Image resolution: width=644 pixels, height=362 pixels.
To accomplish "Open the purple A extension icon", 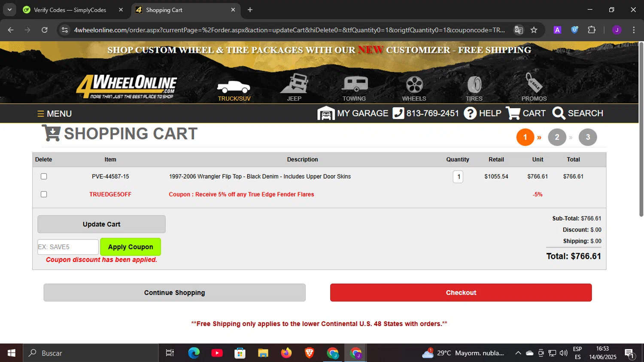I will [x=557, y=30].
